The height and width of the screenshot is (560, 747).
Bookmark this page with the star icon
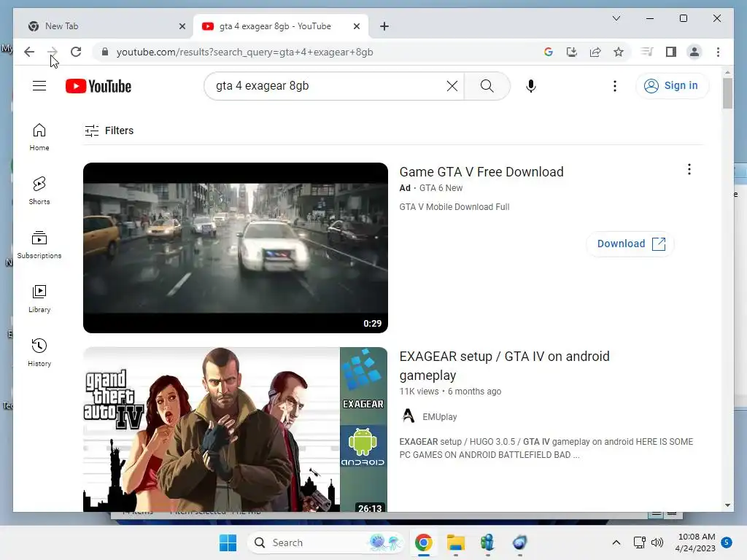click(619, 52)
